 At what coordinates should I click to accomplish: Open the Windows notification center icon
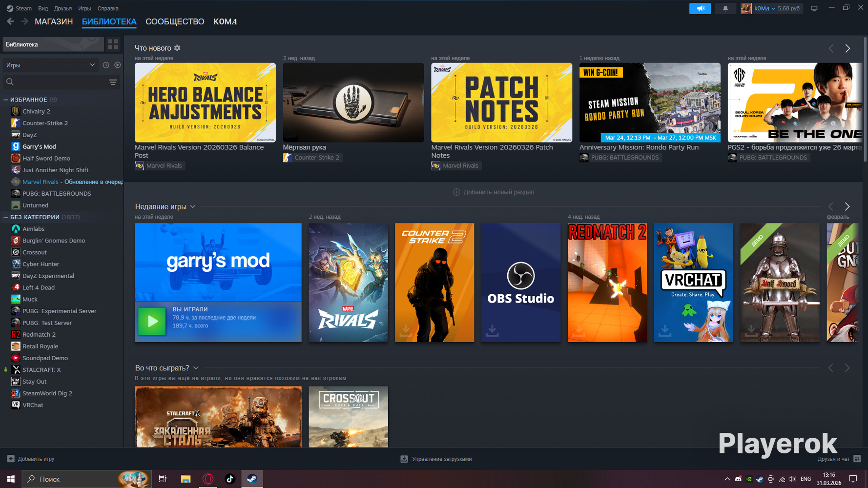point(853,479)
